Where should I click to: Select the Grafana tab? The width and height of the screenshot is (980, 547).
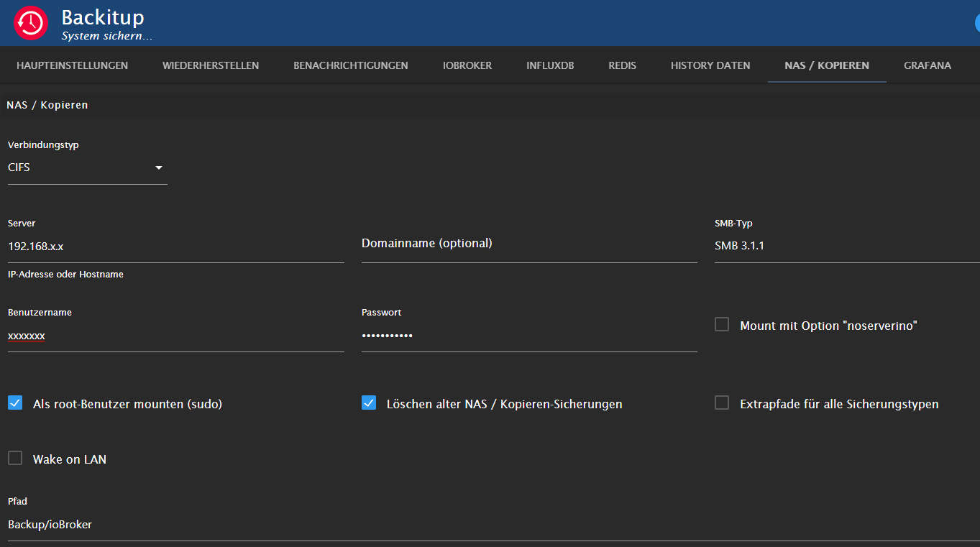point(927,65)
